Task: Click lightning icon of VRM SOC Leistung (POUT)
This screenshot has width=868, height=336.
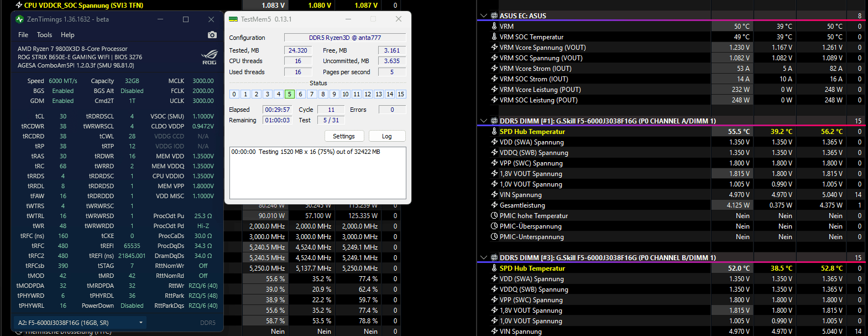Action: click(494, 100)
